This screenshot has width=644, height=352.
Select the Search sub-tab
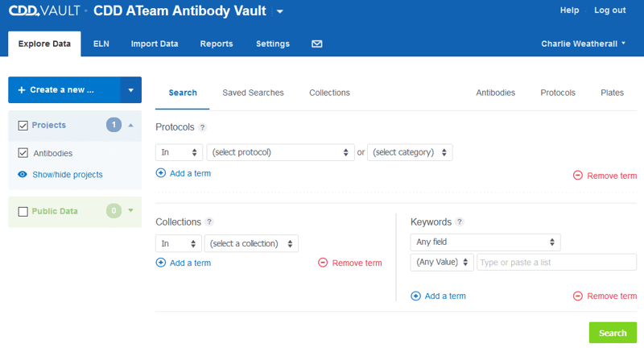click(183, 93)
